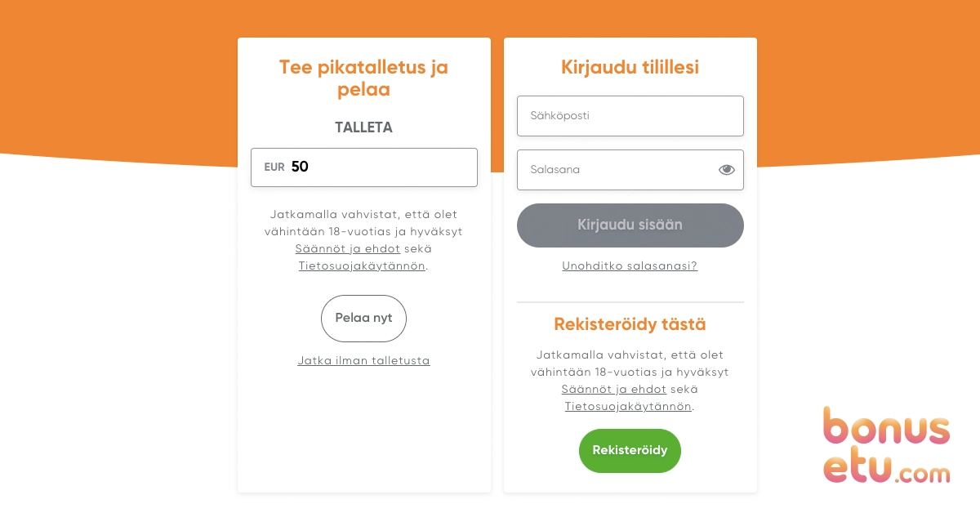The height and width of the screenshot is (513, 980).
Task: Click the bonusetu.com logo
Action: (x=887, y=445)
